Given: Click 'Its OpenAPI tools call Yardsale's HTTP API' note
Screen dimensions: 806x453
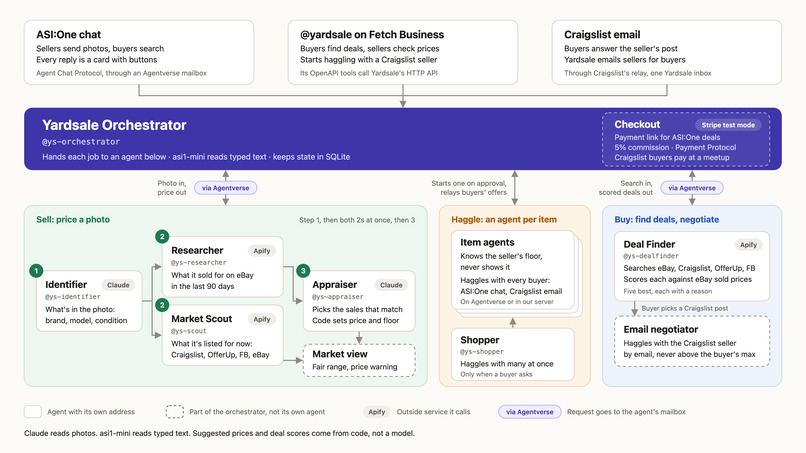Looking at the screenshot, I should 369,73.
